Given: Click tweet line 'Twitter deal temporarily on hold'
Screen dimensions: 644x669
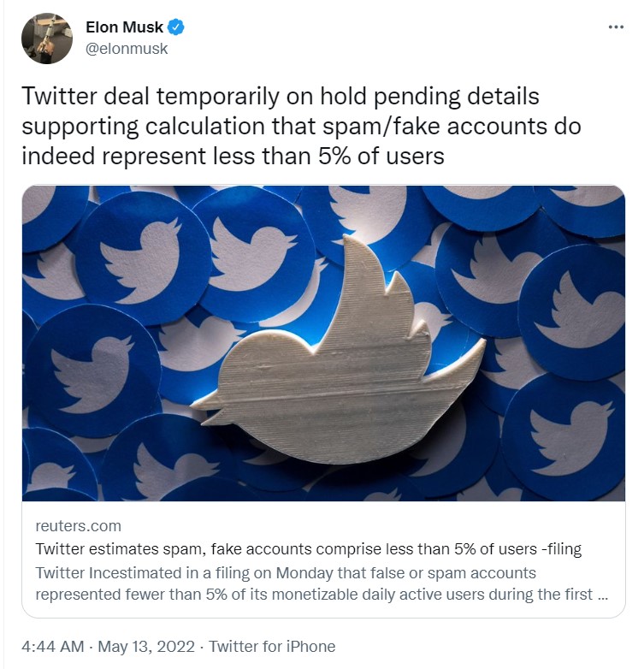Looking at the screenshot, I should (281, 97).
